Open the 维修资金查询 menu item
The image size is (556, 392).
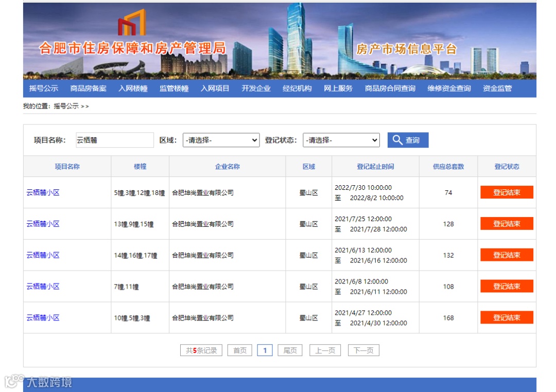pos(449,88)
